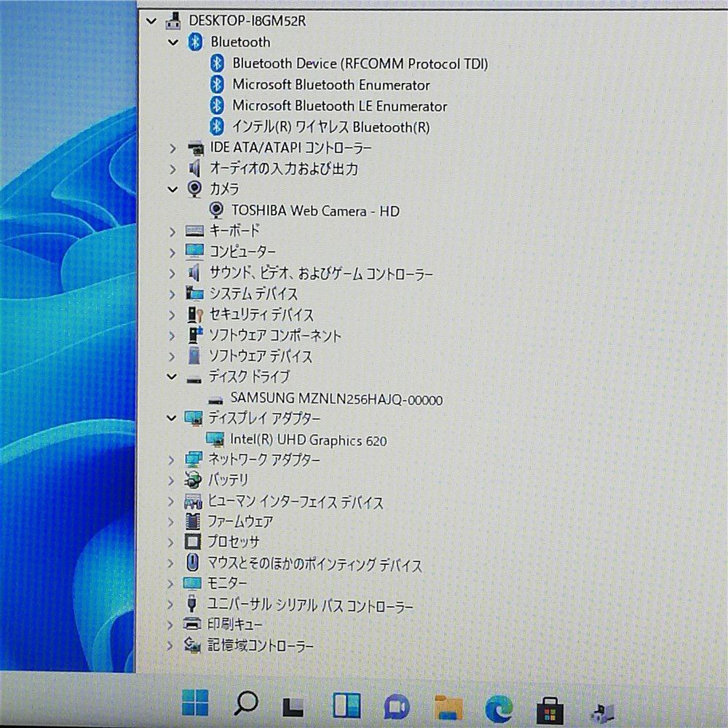Expand the モニター category
Viewport: 728px width, 728px height.
click(x=170, y=584)
